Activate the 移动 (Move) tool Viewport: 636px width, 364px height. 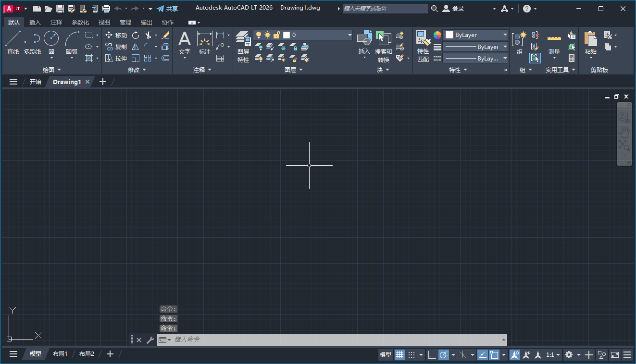[116, 35]
